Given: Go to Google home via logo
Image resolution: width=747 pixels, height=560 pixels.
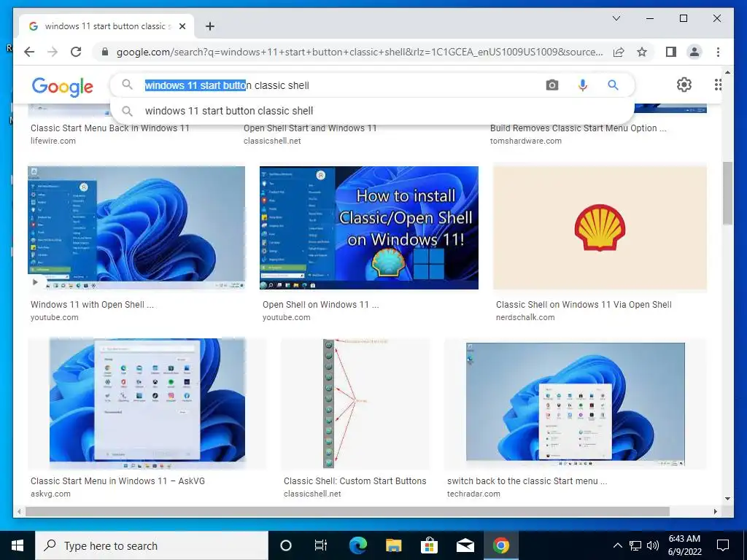Looking at the screenshot, I should click(63, 87).
